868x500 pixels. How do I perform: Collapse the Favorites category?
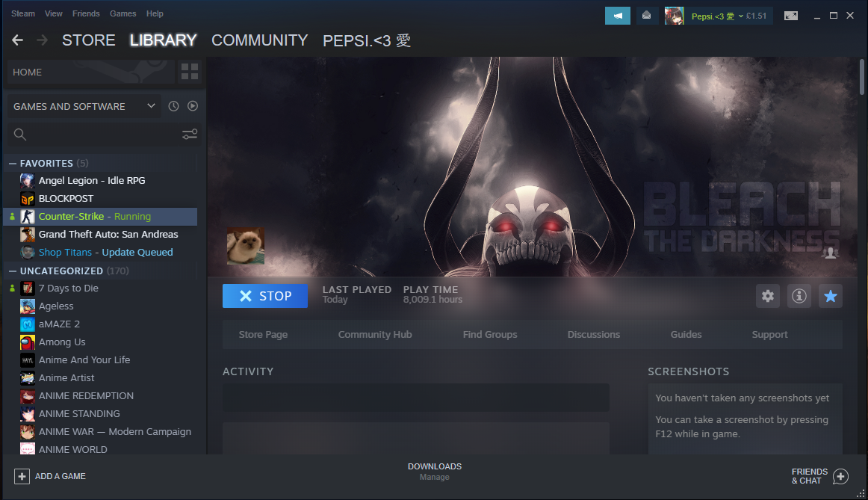(x=13, y=163)
